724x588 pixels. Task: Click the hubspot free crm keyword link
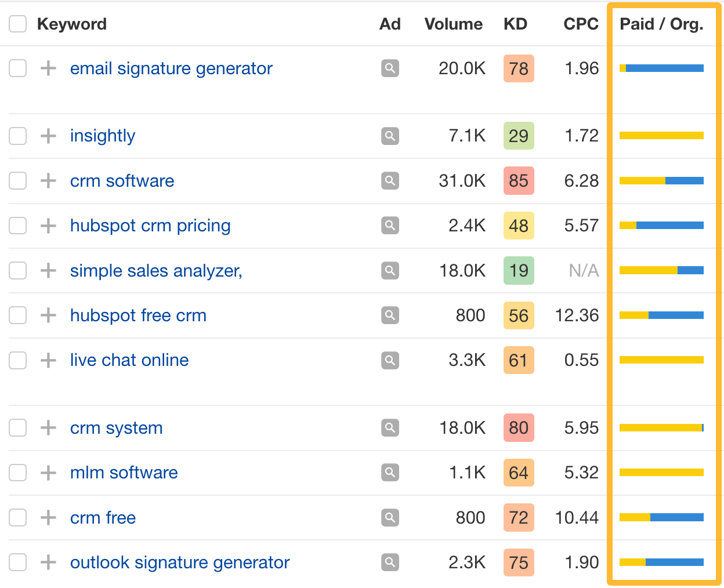click(138, 315)
